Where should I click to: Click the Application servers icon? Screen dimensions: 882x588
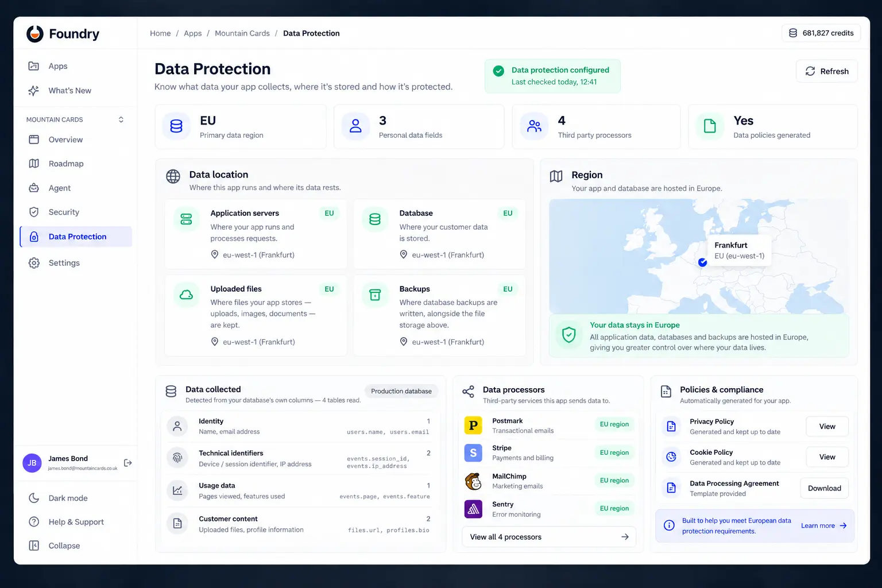click(186, 219)
